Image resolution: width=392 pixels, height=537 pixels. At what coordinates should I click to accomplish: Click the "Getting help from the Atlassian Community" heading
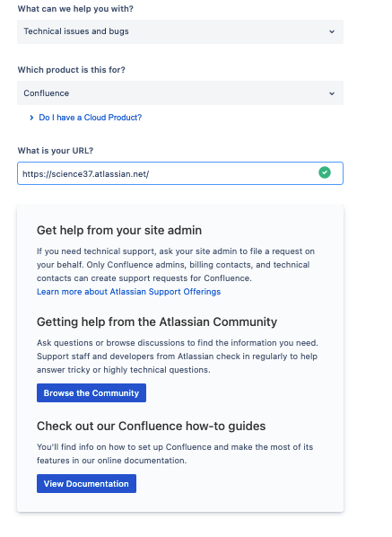pos(157,321)
